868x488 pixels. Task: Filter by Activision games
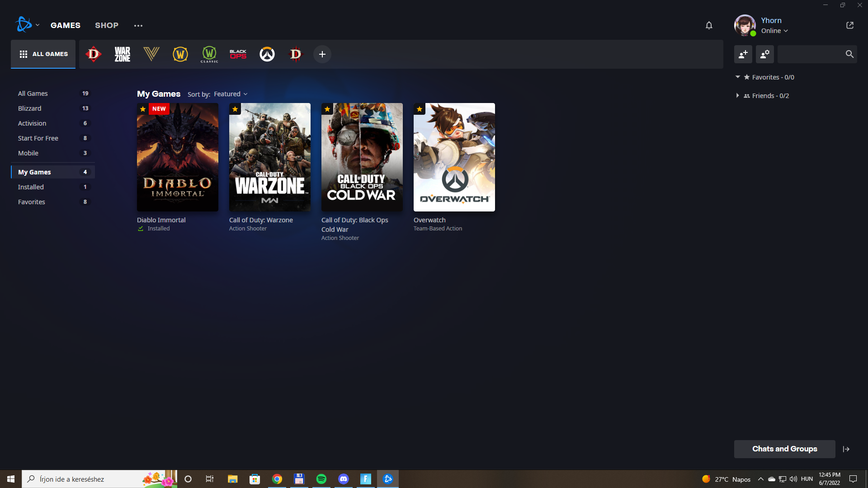pos(53,123)
